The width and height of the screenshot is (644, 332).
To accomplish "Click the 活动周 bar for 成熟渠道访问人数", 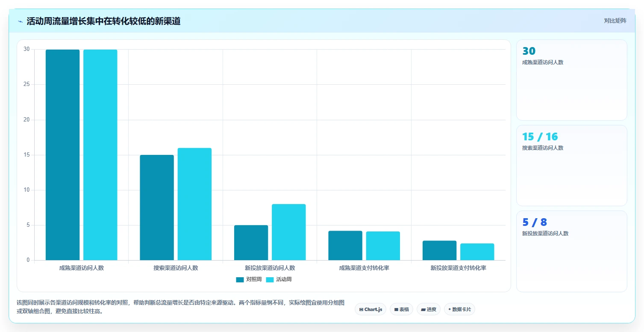I will click(100, 155).
